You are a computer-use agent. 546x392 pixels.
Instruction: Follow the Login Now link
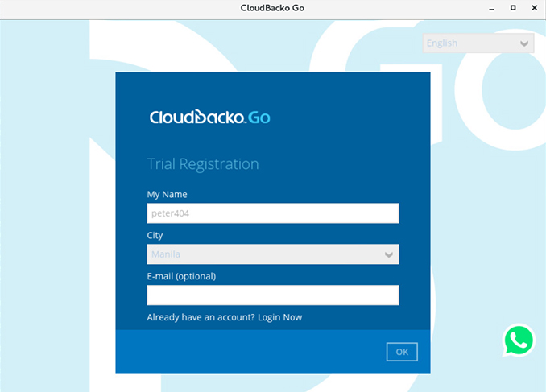pyautogui.click(x=279, y=317)
